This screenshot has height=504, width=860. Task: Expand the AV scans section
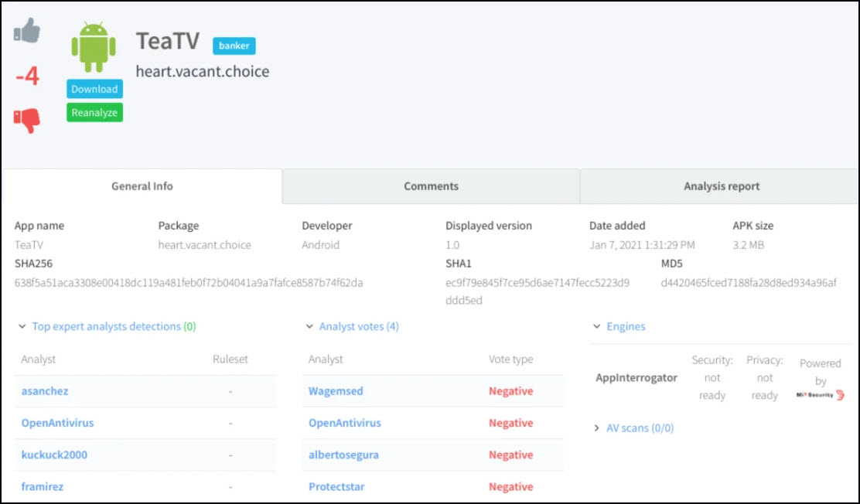(597, 427)
